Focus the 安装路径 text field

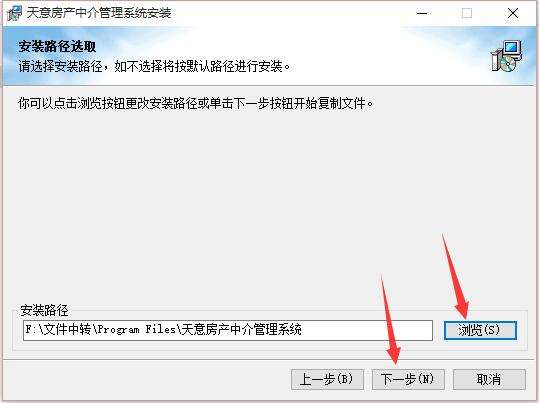228,330
